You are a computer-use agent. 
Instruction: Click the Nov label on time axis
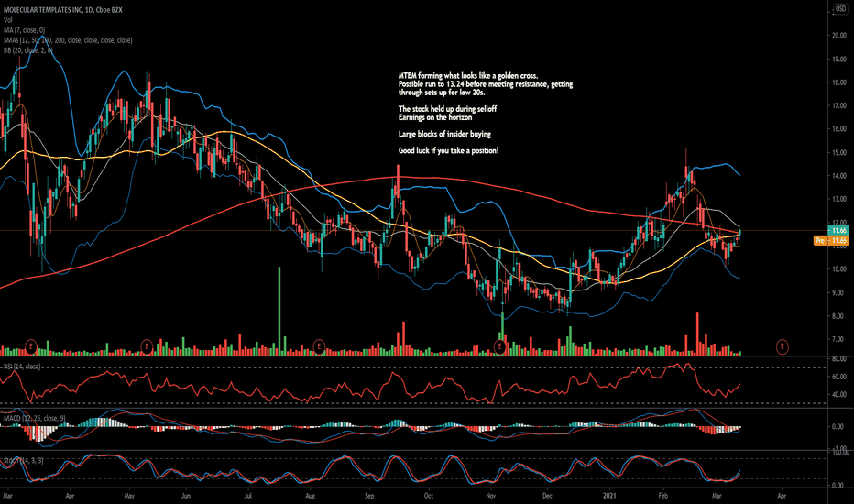pyautogui.click(x=491, y=496)
